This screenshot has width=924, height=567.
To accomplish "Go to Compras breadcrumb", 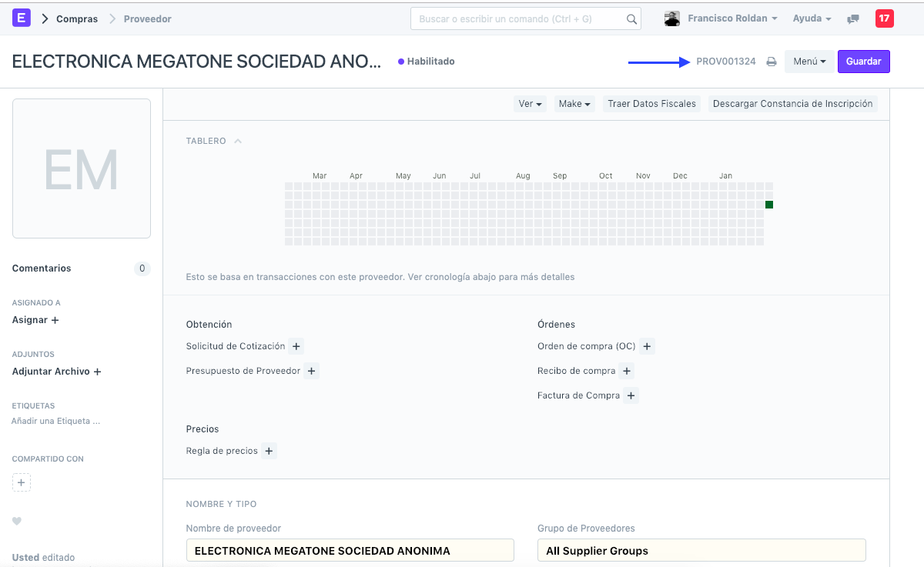I will [77, 19].
